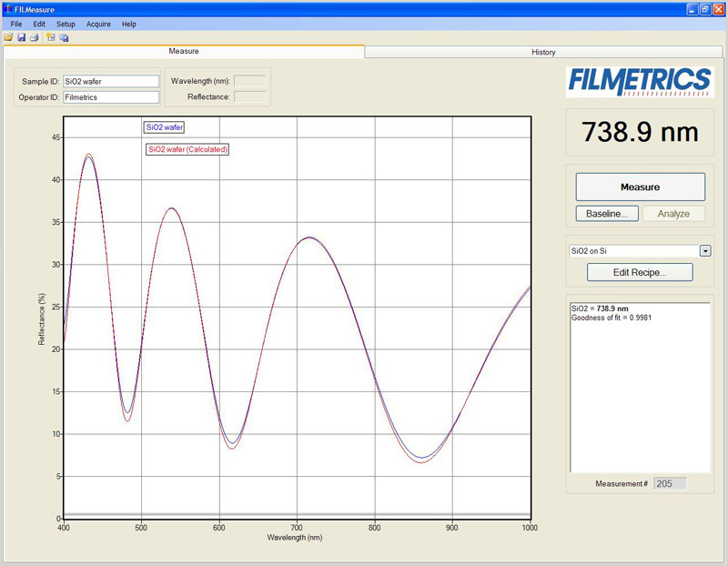The height and width of the screenshot is (566, 728).
Task: Click the Baseline... button
Action: click(x=606, y=214)
